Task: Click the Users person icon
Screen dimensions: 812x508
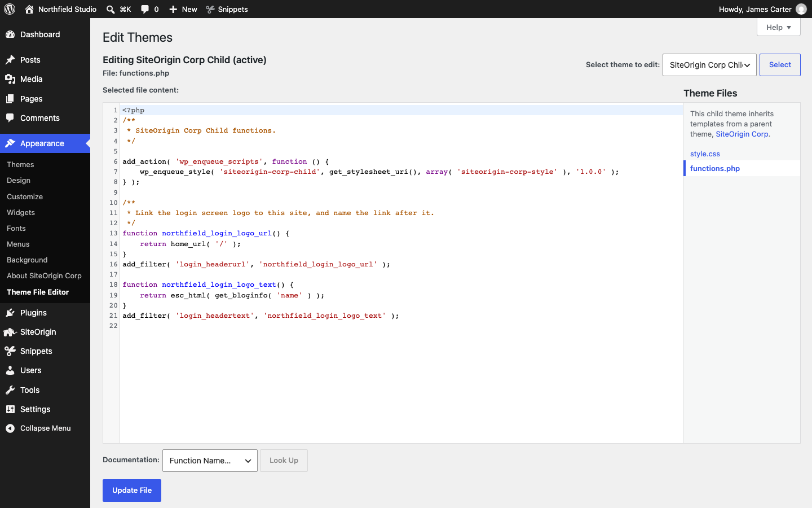Action: pos(10,370)
